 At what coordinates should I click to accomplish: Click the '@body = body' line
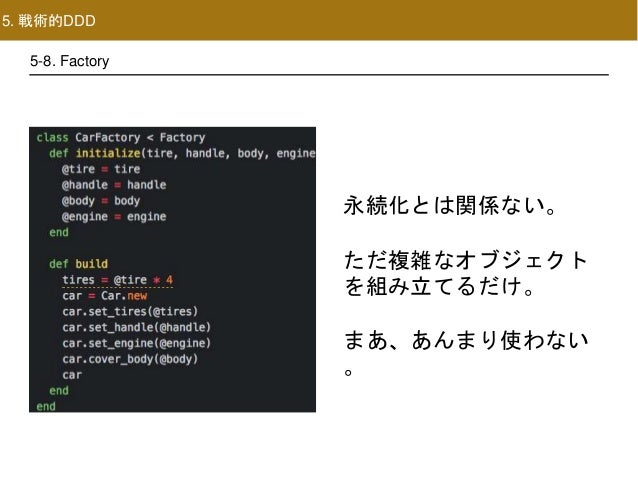(x=101, y=201)
